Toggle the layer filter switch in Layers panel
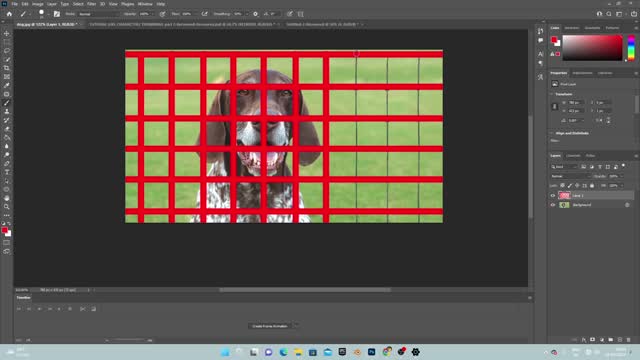Image resolution: width=640 pixels, height=360 pixels. (623, 166)
